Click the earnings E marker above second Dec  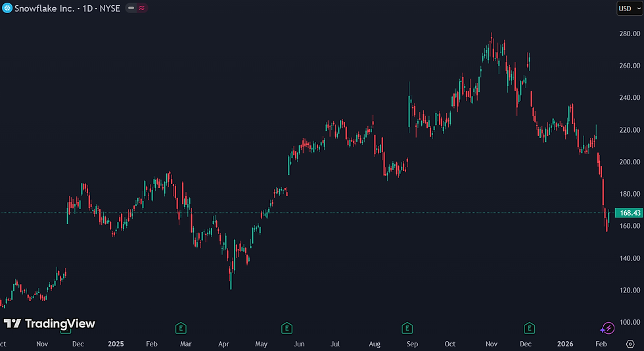[529, 328]
